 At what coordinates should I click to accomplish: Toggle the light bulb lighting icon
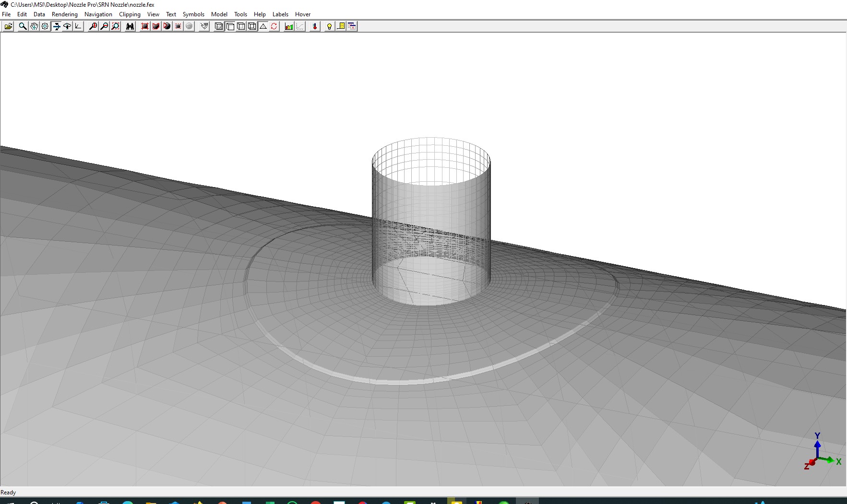point(329,26)
